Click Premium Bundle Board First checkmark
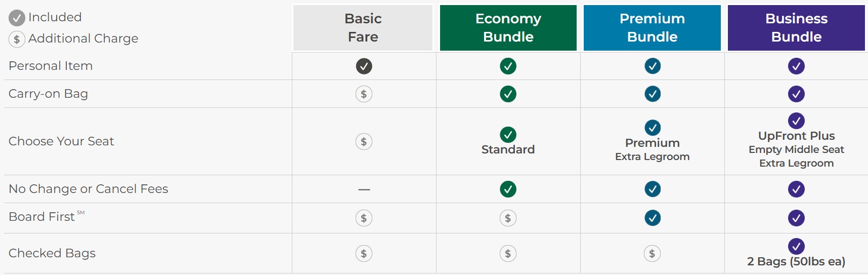Screen dimensions: 868x275 point(653,218)
